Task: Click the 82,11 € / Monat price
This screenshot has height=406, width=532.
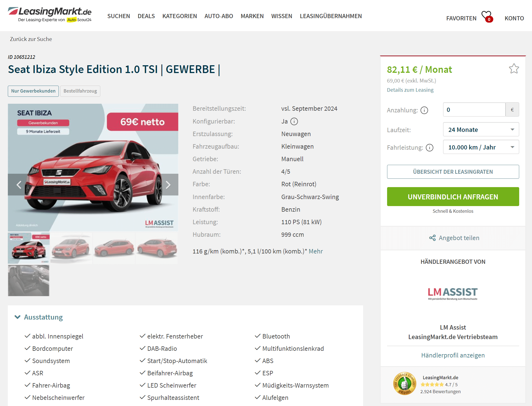Action: click(419, 69)
